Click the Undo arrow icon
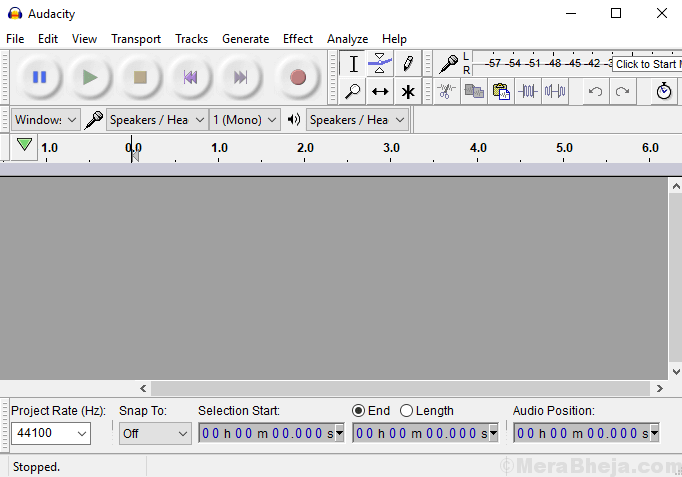This screenshot has width=682, height=477. pos(596,91)
